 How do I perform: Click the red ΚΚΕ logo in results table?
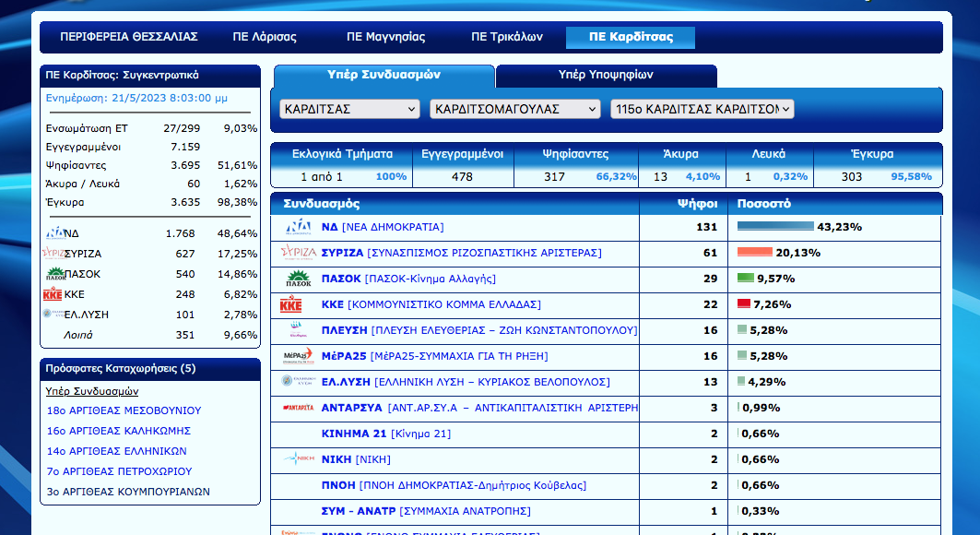pos(291,304)
